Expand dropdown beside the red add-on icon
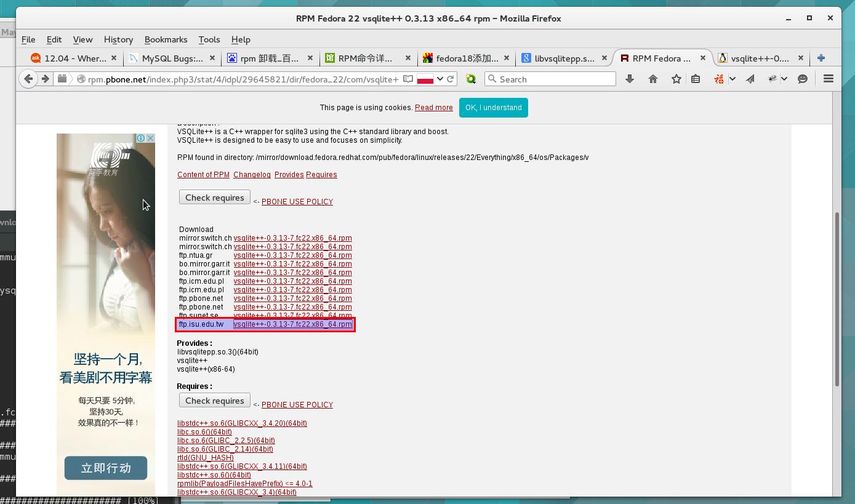The image size is (855, 504). [733, 79]
